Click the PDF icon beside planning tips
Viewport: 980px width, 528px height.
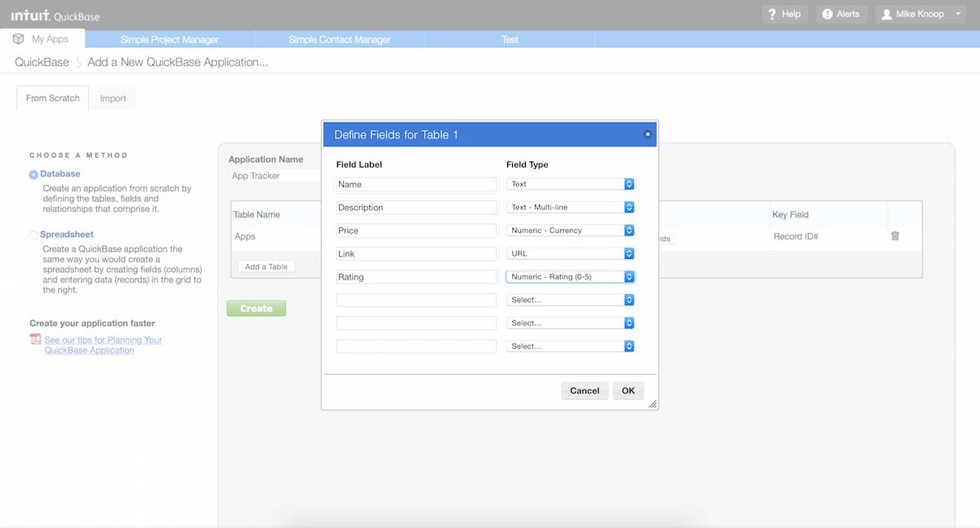coord(35,340)
